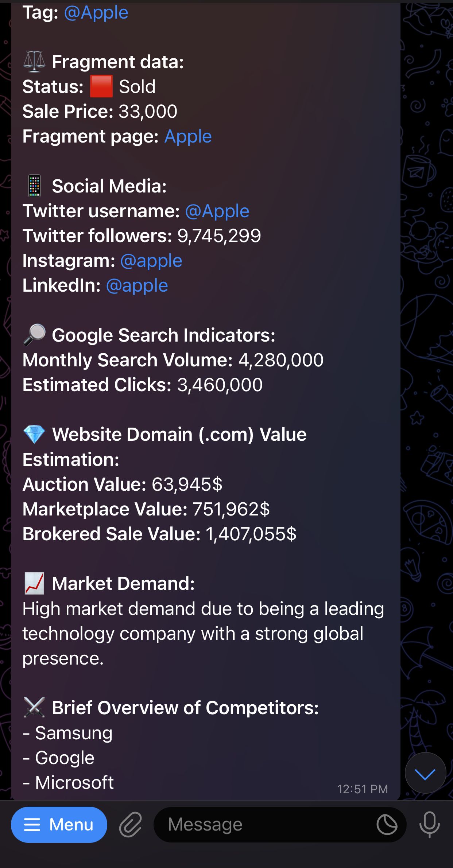
Task: Open the @apple LinkedIn link
Action: 137,285
